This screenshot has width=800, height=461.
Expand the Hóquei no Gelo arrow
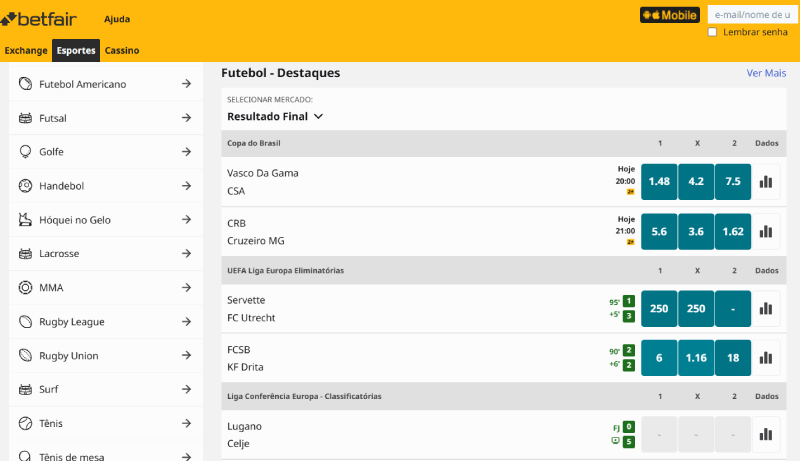pos(186,219)
